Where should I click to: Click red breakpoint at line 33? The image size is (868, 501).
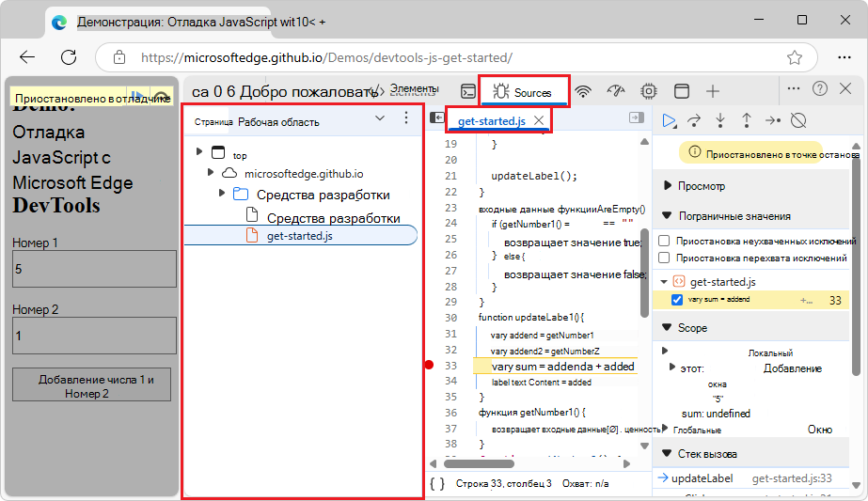coord(430,365)
